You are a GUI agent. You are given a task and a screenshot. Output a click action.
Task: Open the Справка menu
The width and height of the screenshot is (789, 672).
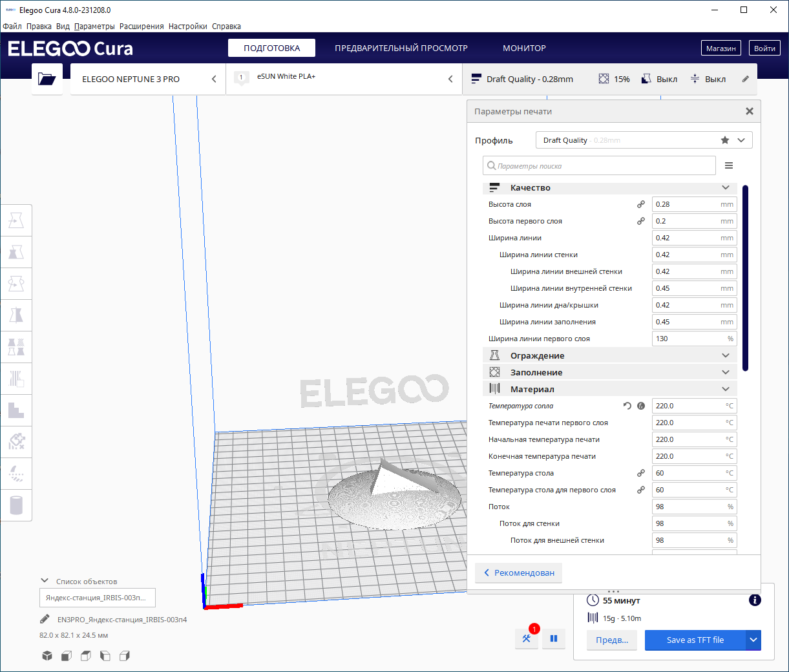pyautogui.click(x=226, y=26)
